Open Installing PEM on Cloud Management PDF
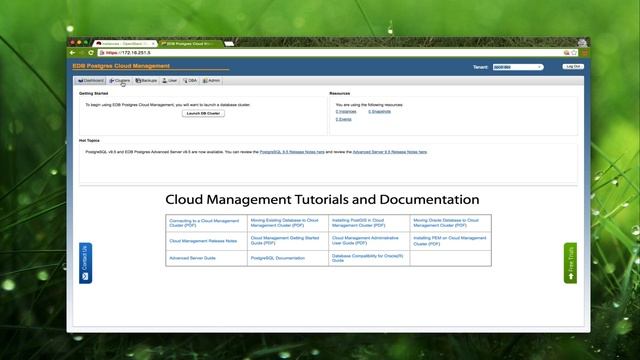This screenshot has height=360, width=640. click(x=450, y=241)
